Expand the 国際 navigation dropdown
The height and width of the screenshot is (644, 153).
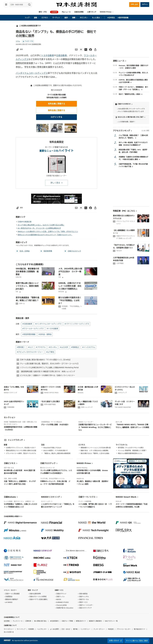74,18
